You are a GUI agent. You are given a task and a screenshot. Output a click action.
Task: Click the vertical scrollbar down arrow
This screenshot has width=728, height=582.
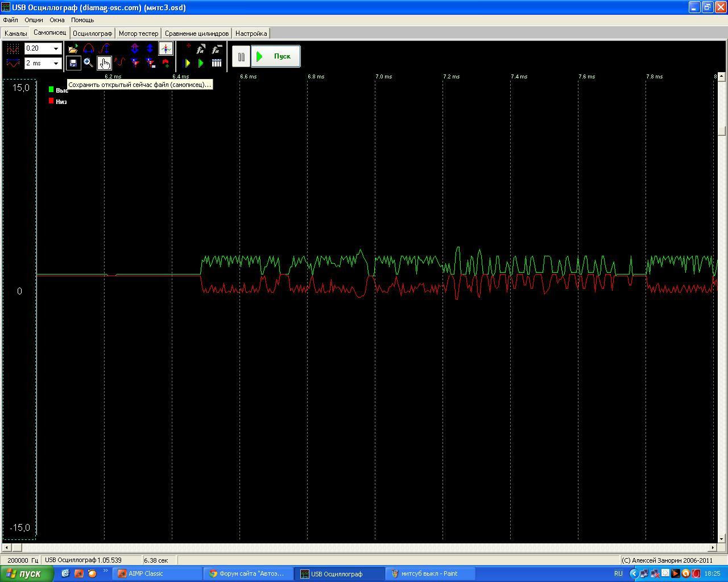tap(722, 538)
